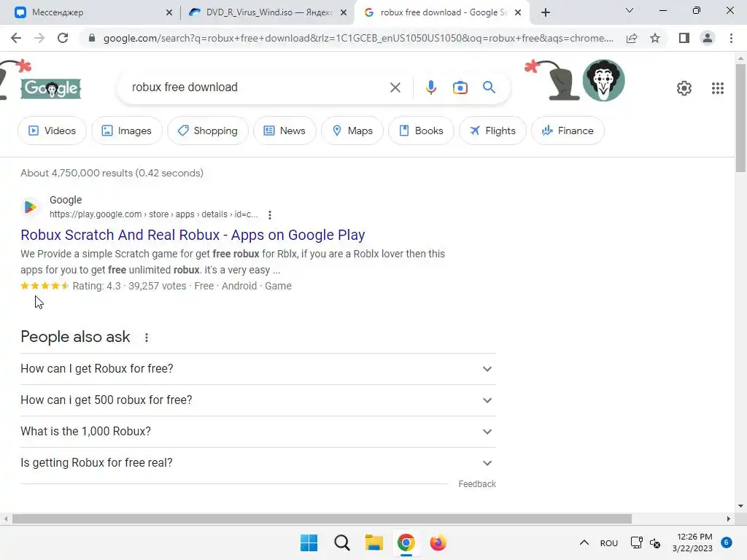Open the tab search dropdown
Screen dimensions: 747x560
point(629,10)
